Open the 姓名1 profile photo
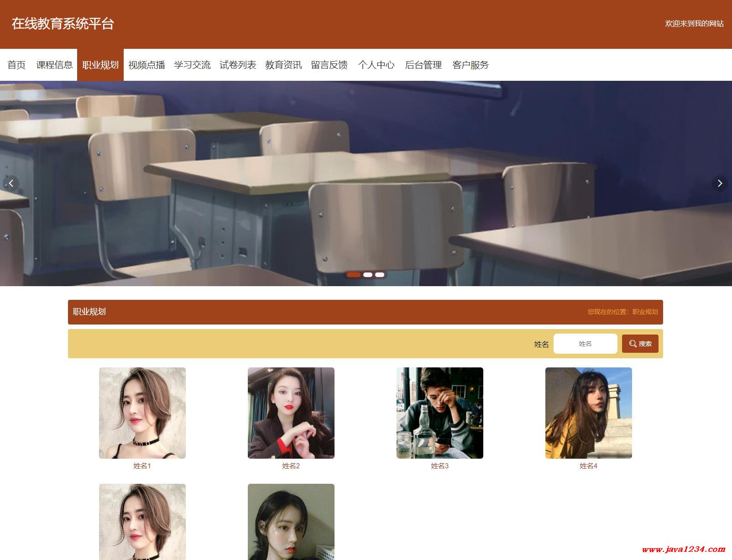The width and height of the screenshot is (732, 560). 142,413
